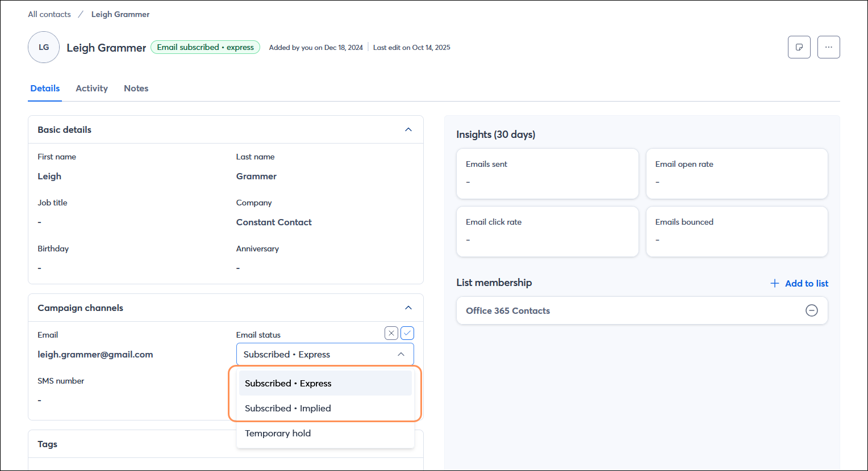This screenshot has height=471, width=868.
Task: Select Temporary hold from the dropdown
Action: (278, 433)
